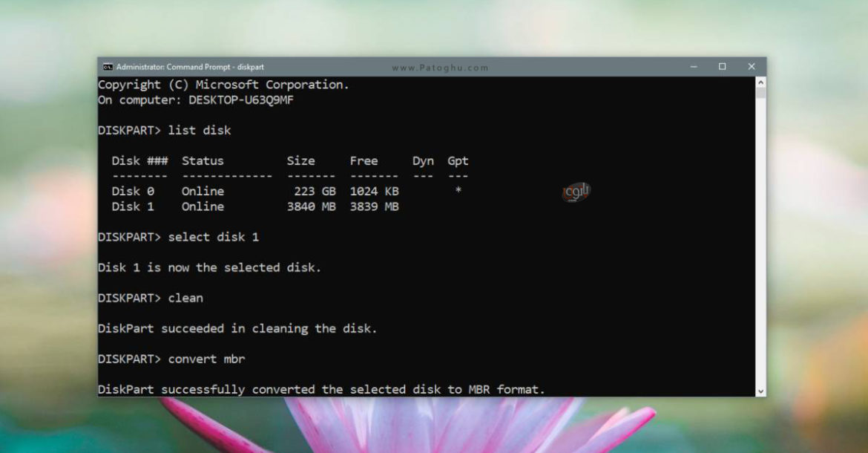Click the 'clean' command text
The width and height of the screenshot is (868, 453).
coord(184,297)
